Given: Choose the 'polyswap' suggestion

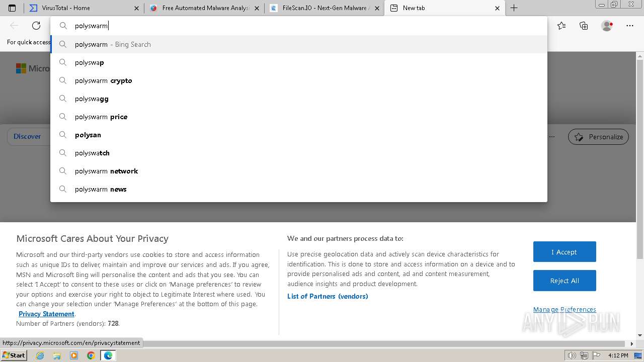Looking at the screenshot, I should [x=299, y=62].
